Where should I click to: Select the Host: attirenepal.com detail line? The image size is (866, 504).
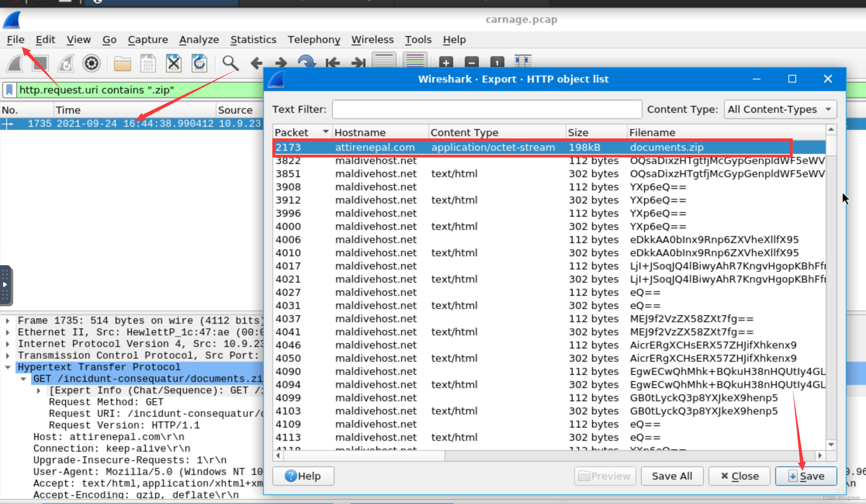click(109, 437)
